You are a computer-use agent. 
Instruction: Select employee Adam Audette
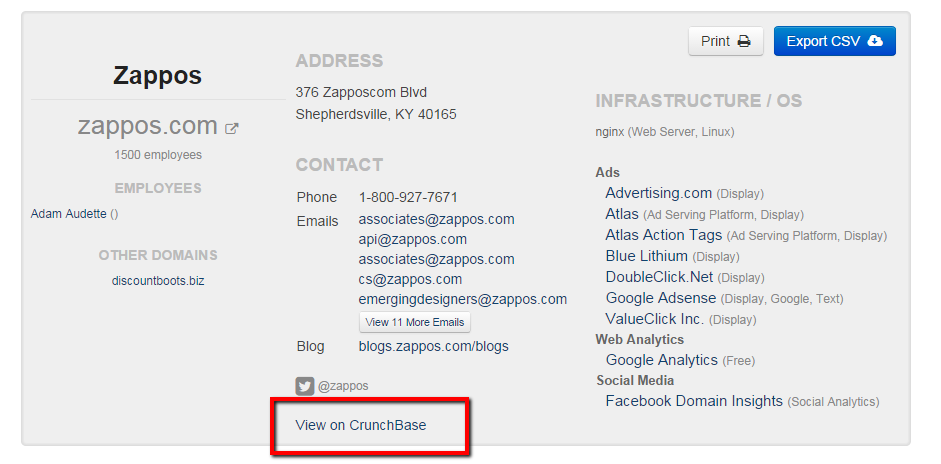[x=68, y=213]
